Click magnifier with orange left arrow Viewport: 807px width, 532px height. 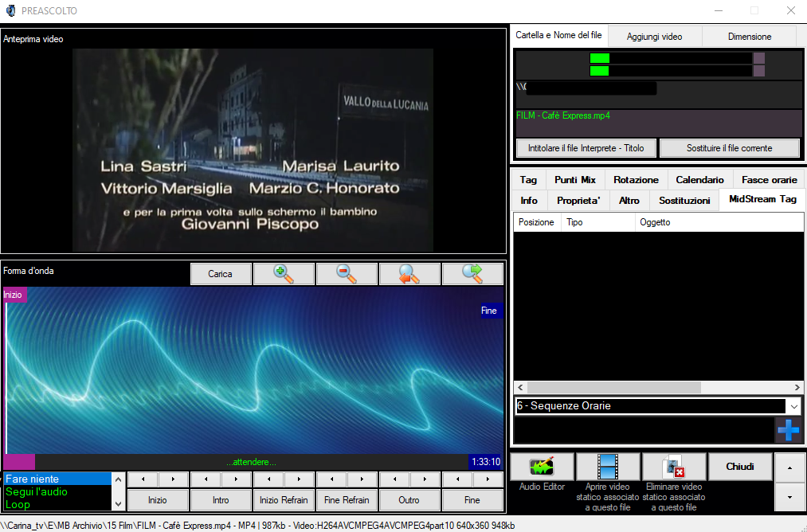click(x=409, y=273)
